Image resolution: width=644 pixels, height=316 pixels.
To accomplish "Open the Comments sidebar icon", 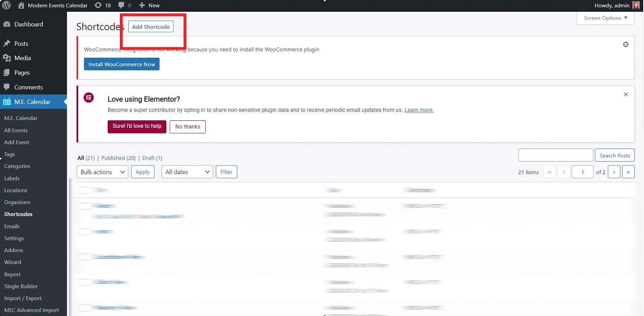I will point(7,87).
